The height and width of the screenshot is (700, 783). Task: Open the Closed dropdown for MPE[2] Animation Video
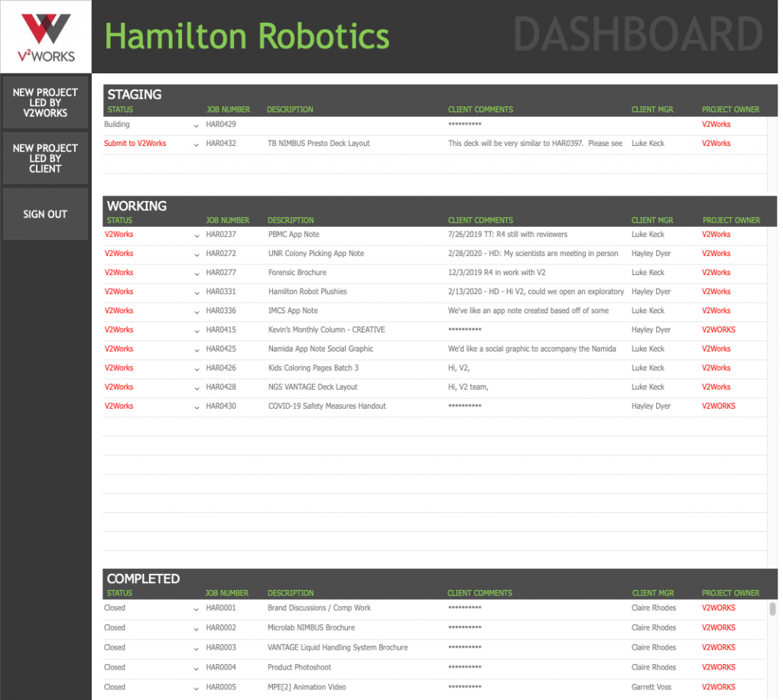tap(197, 687)
